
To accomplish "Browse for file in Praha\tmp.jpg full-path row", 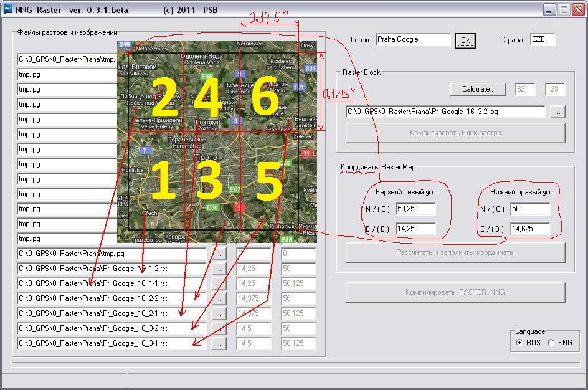I will (x=219, y=254).
